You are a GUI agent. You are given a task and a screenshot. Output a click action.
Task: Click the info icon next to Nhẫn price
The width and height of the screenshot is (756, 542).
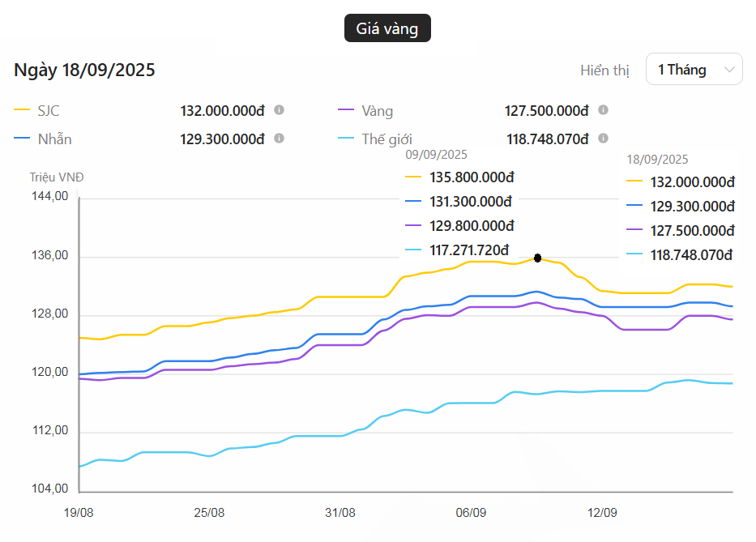point(279,139)
